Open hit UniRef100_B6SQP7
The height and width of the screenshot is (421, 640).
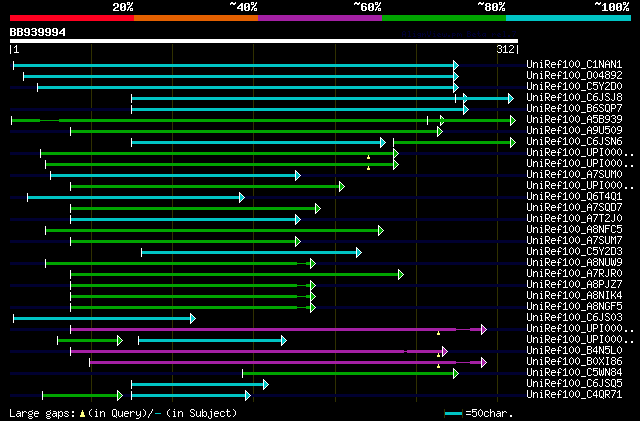pos(574,108)
